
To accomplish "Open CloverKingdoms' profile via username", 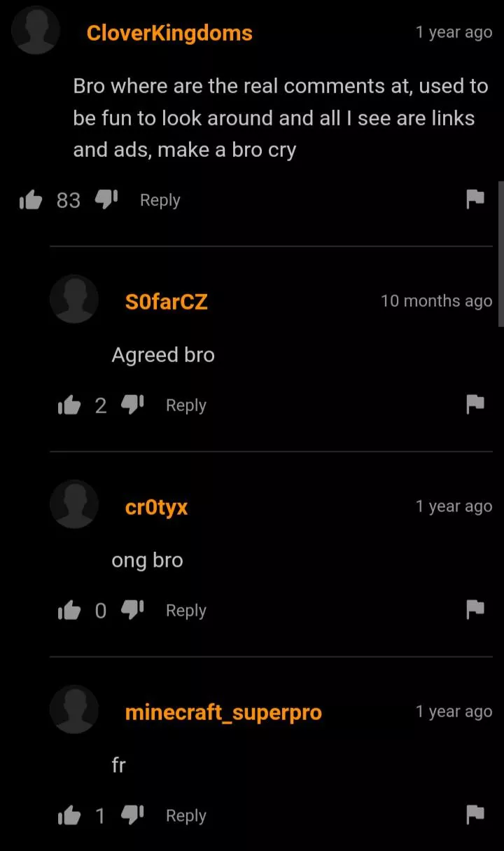I will point(169,33).
